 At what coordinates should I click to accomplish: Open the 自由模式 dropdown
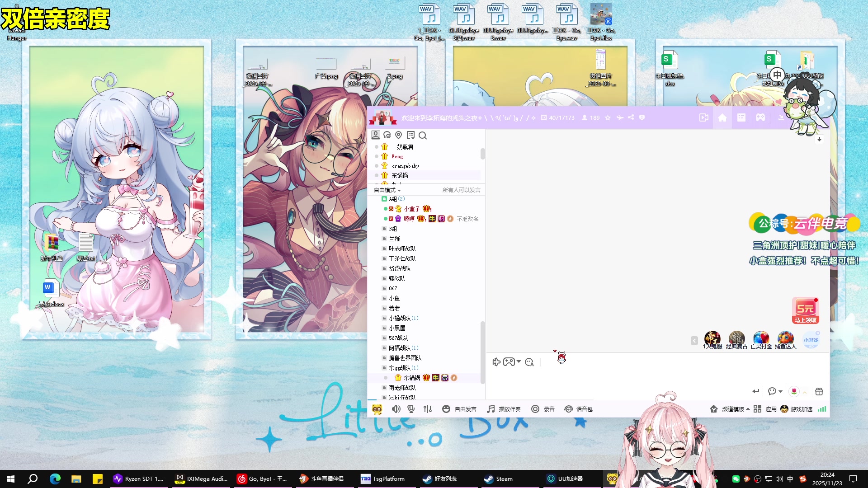(x=387, y=190)
